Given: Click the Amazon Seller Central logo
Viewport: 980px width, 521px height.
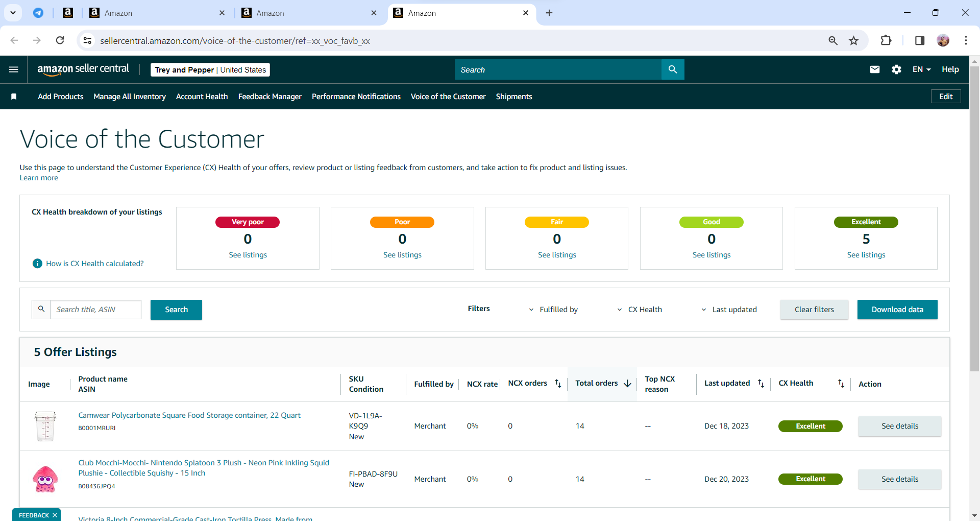Looking at the screenshot, I should click(83, 69).
